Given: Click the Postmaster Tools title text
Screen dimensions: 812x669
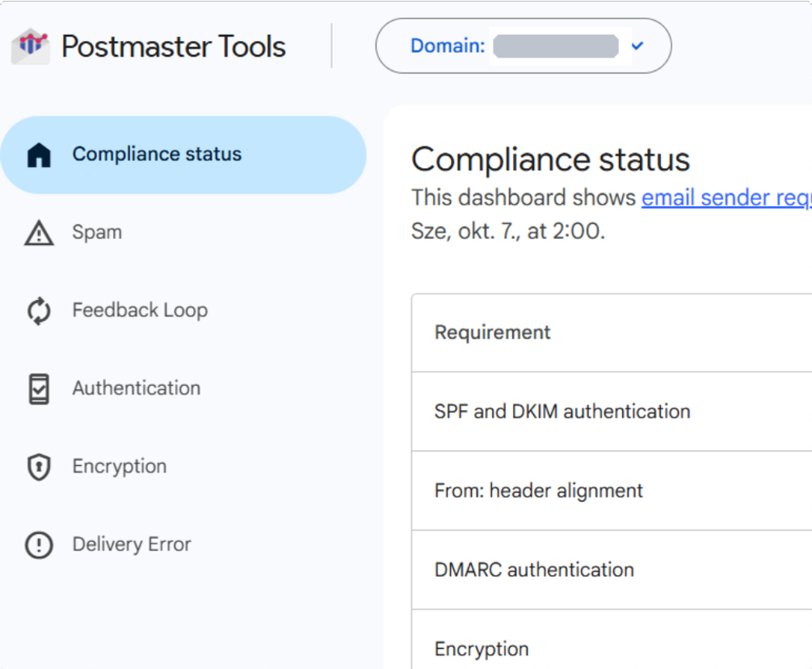Looking at the screenshot, I should coord(174,46).
